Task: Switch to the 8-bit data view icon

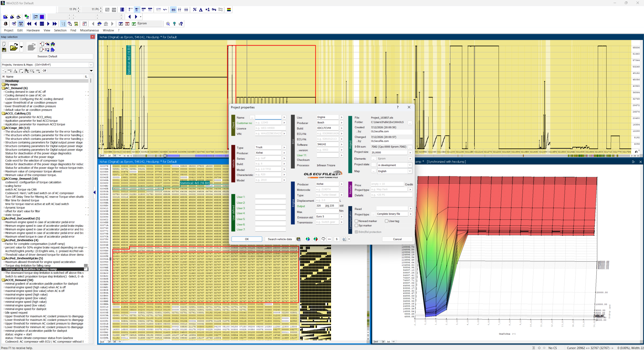Action: pyautogui.click(x=130, y=10)
